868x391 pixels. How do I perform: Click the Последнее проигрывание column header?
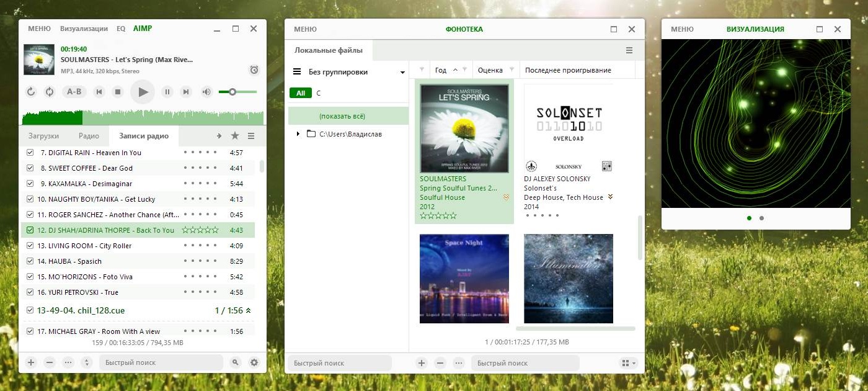(x=568, y=70)
